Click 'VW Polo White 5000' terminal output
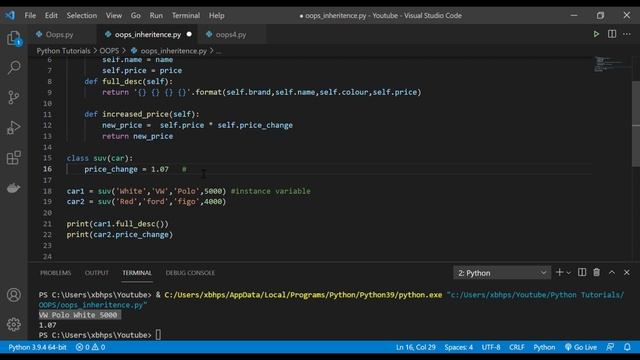This screenshot has width=640, height=360. pyautogui.click(x=78, y=315)
